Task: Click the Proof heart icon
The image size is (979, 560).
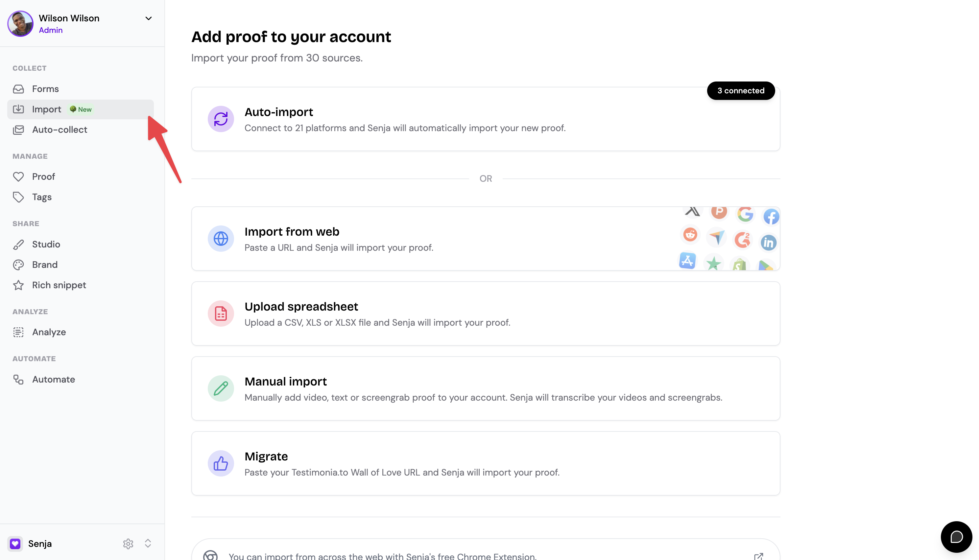Action: [x=18, y=176]
